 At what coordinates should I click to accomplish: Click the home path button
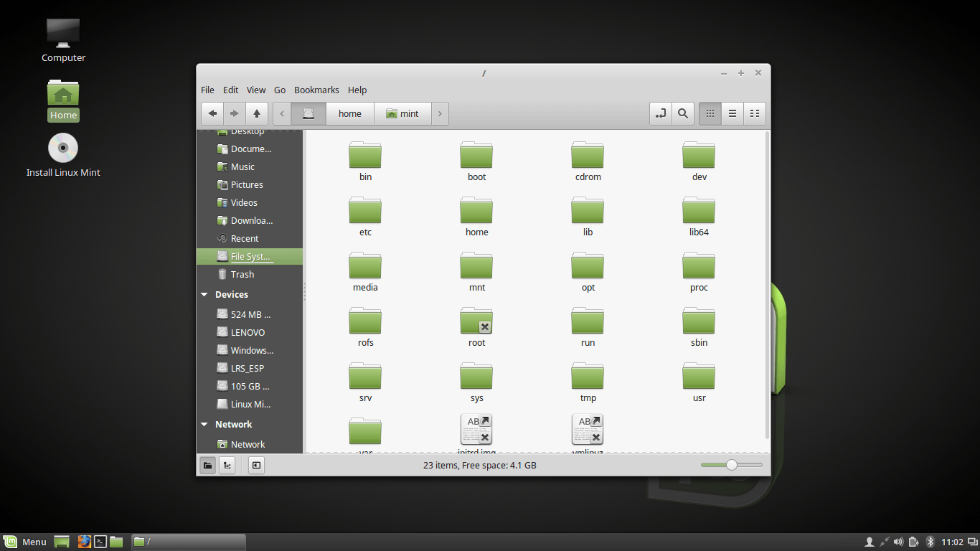350,113
